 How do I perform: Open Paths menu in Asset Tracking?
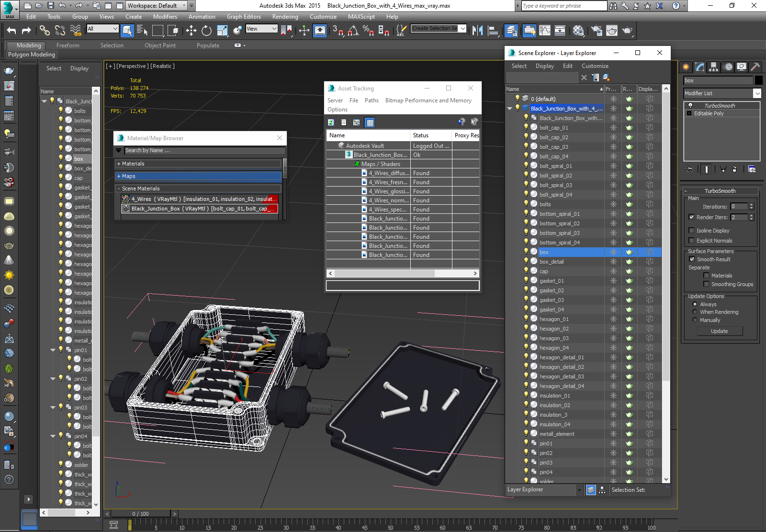[x=372, y=100]
